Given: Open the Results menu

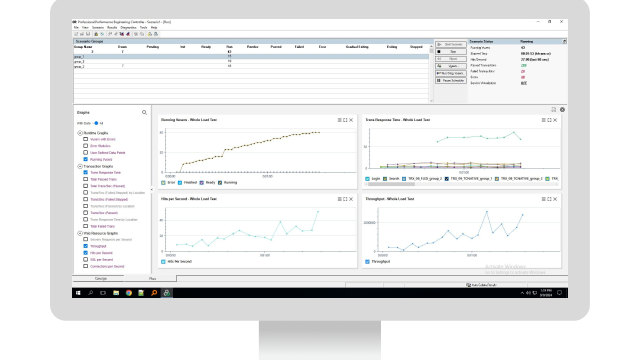Looking at the screenshot, I should (112, 28).
